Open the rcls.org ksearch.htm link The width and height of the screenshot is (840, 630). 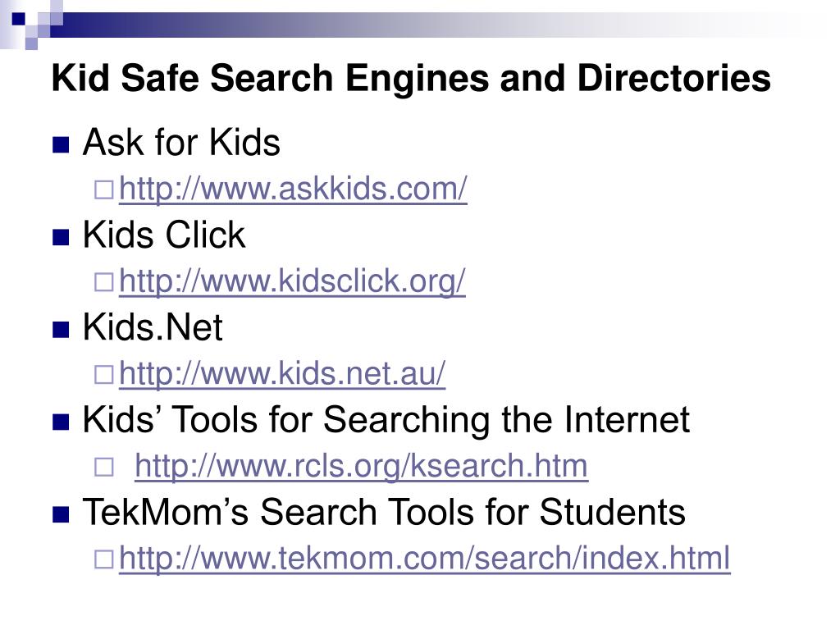pos(362,466)
